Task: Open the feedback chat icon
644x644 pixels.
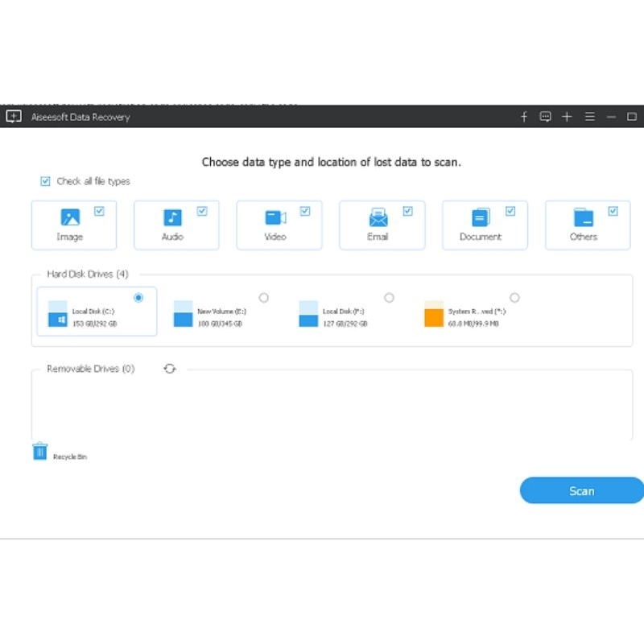Action: click(x=545, y=117)
